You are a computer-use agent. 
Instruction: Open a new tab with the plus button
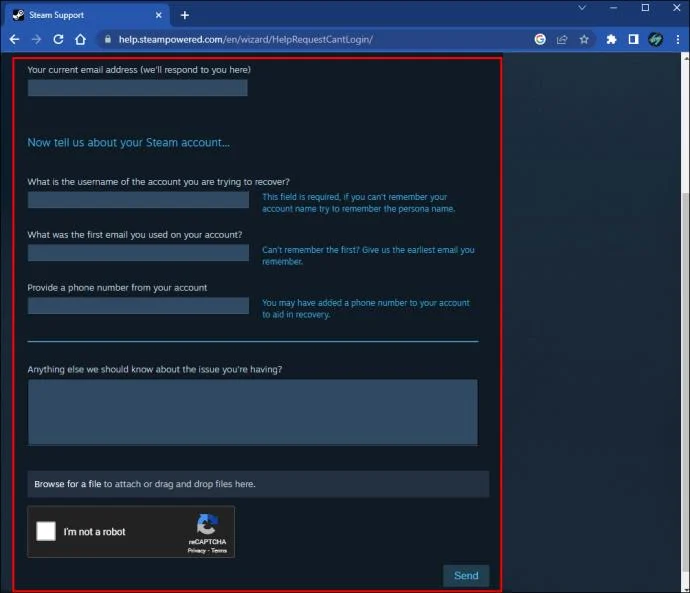pyautogui.click(x=185, y=15)
